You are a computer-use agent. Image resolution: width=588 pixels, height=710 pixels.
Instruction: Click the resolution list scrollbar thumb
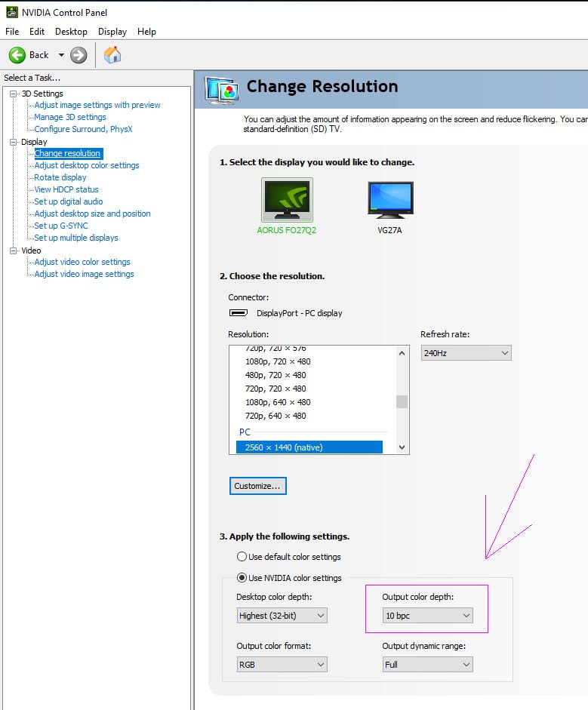point(402,401)
